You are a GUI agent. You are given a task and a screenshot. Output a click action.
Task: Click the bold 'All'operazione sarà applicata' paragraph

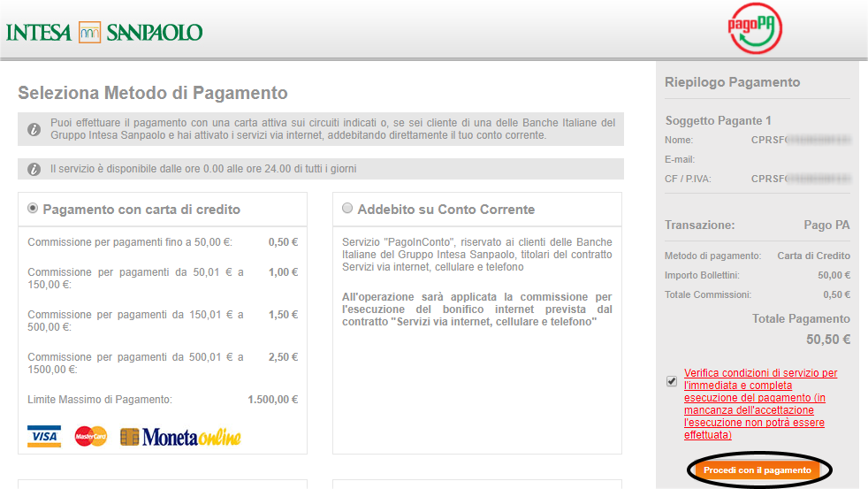point(477,309)
